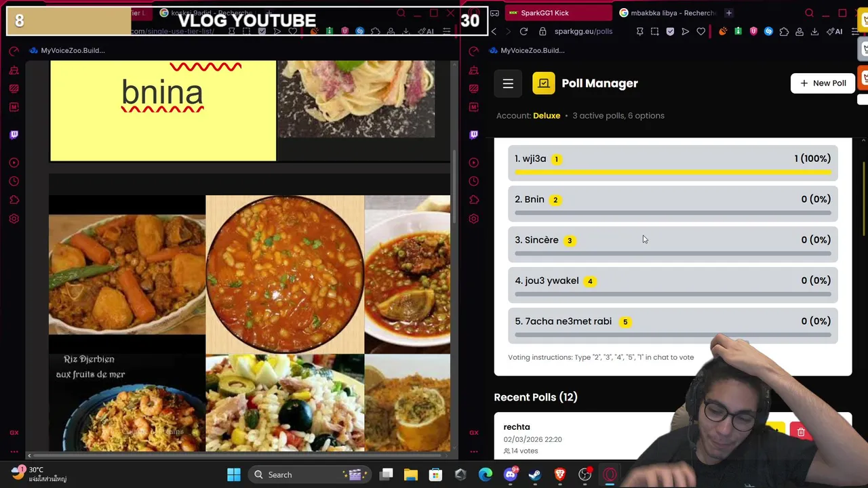Open a new tab in right window
The width and height of the screenshot is (868, 488).
point(729,13)
